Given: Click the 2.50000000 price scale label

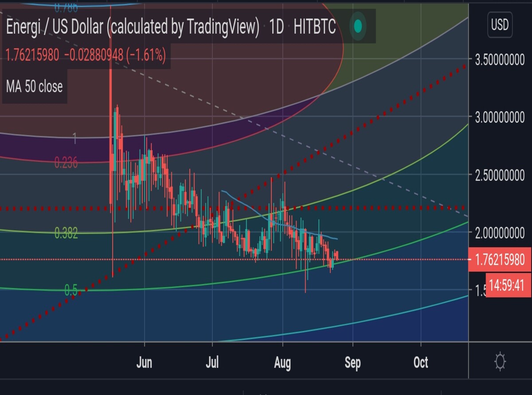Looking at the screenshot, I should point(500,175).
